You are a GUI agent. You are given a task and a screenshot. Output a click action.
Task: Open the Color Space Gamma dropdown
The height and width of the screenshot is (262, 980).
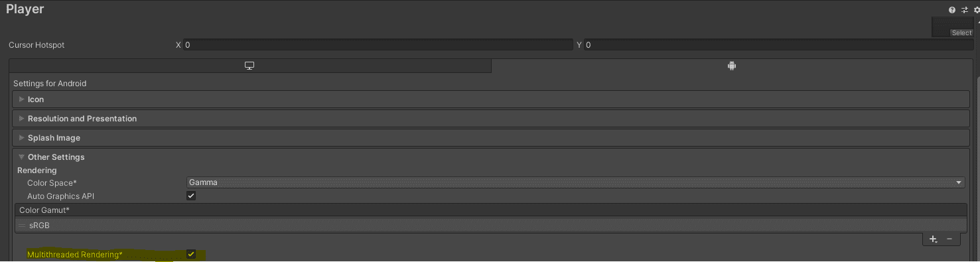[x=575, y=182]
